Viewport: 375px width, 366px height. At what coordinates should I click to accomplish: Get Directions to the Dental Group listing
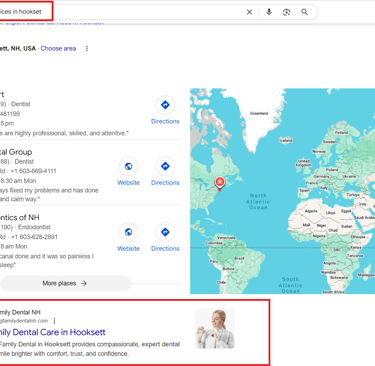165,172
